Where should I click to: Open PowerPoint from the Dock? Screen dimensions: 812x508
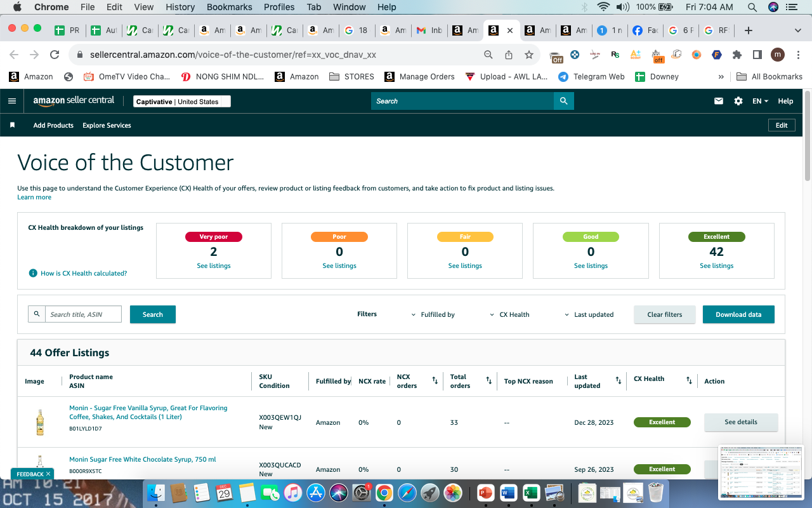click(486, 493)
